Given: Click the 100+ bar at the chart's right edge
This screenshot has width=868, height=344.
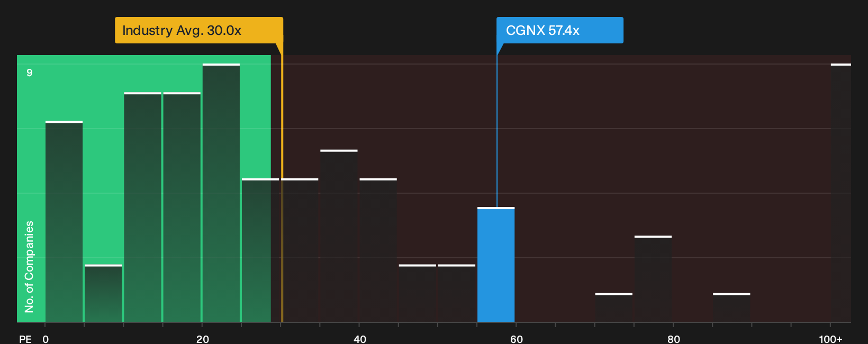Looking at the screenshot, I should click(x=840, y=193).
